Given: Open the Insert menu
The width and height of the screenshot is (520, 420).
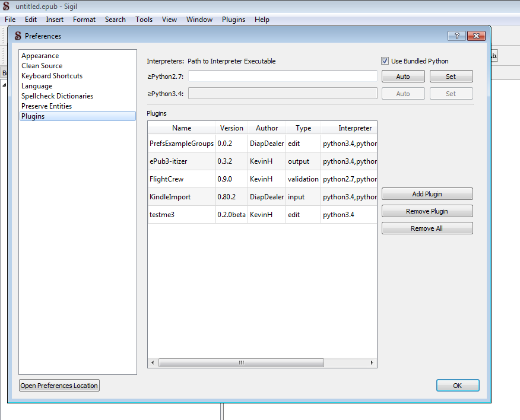Looking at the screenshot, I should 55,20.
